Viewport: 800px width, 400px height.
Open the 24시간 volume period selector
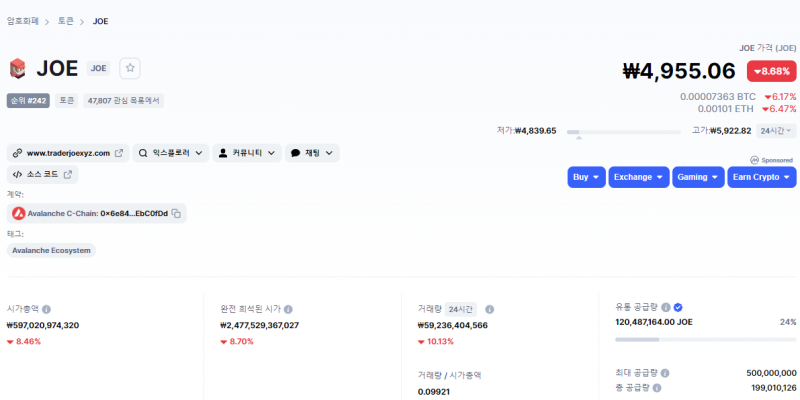point(461,309)
